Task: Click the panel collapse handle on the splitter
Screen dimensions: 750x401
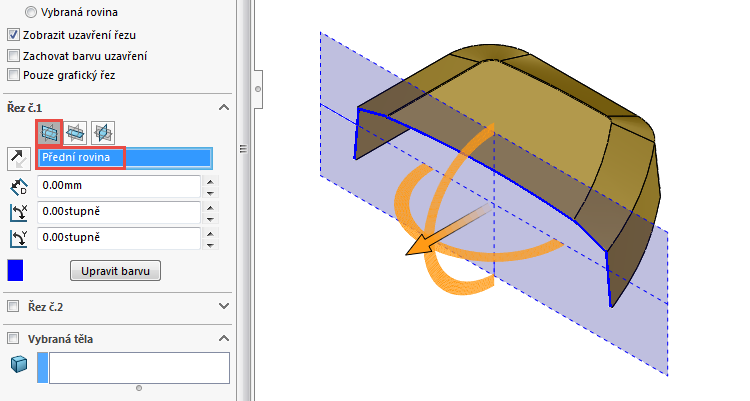Action: 258,89
